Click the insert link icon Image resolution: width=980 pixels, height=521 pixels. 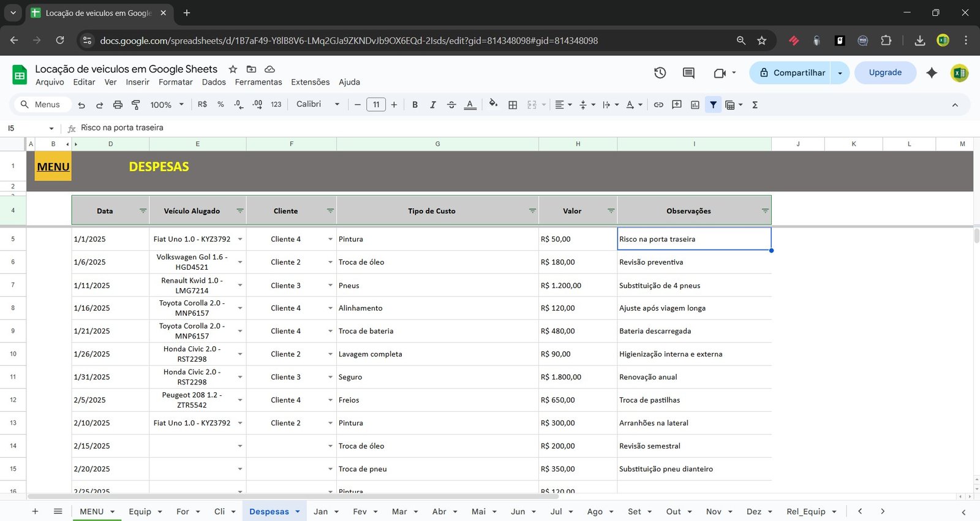(x=658, y=105)
